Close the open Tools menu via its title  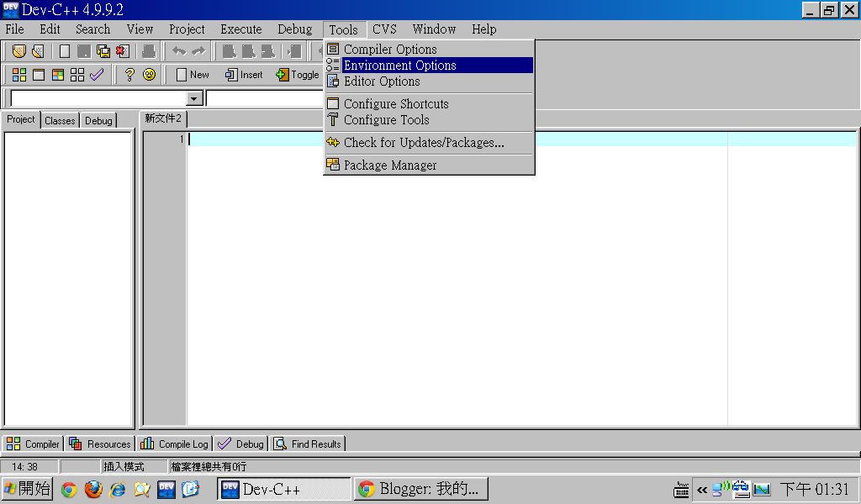344,29
